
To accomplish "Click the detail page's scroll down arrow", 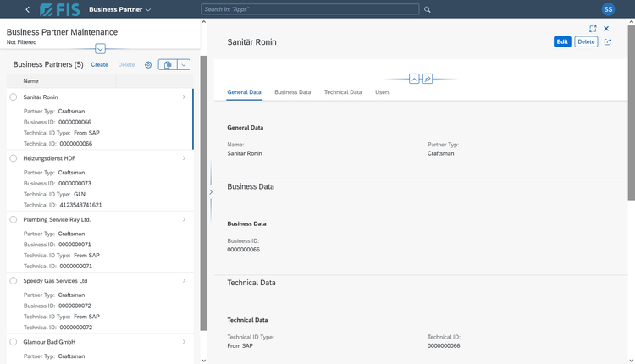I will point(632,361).
